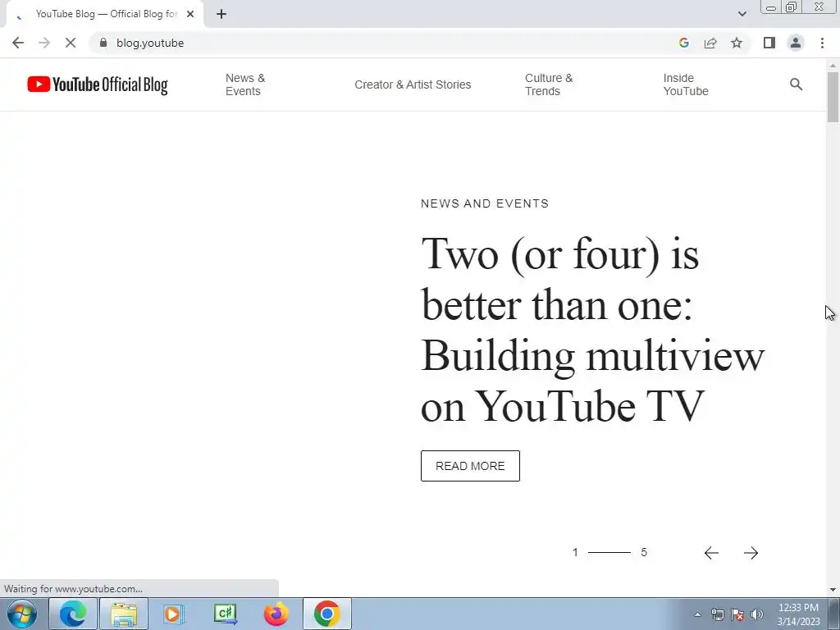Click the page vertical scrollbar thumb
The width and height of the screenshot is (840, 630).
833,97
